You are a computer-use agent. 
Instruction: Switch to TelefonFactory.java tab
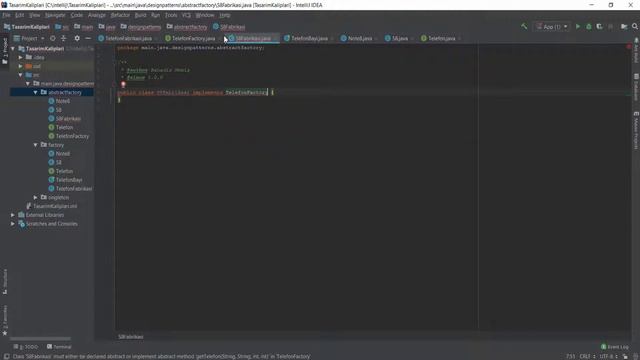click(x=193, y=38)
